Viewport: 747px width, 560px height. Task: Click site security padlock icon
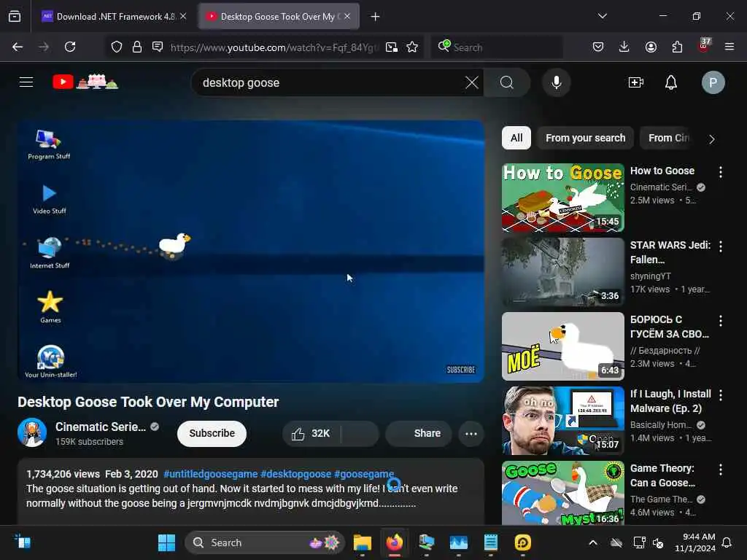[x=137, y=47]
